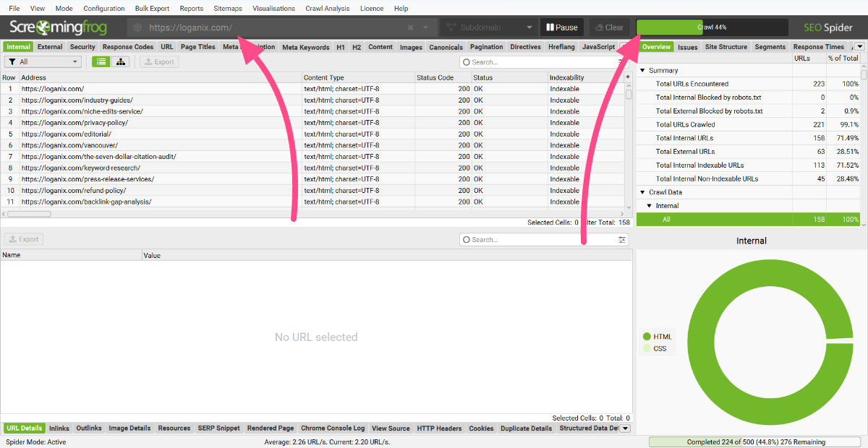Click the Completed 224 of 500 status bar
This screenshot has height=448, width=868.
[756, 442]
